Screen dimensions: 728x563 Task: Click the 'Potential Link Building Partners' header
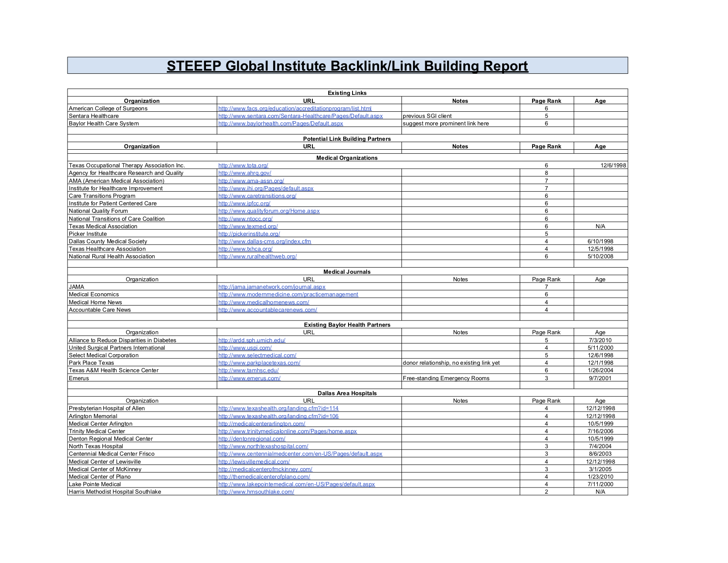[347, 139]
